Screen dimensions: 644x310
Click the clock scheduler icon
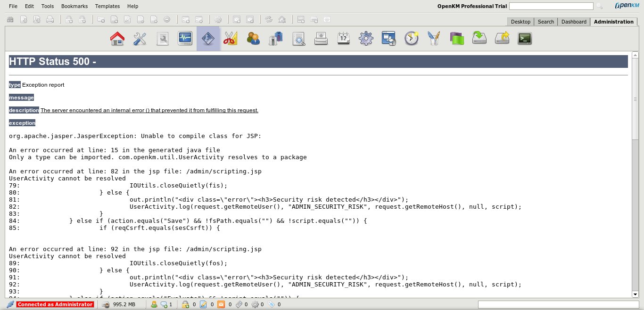[412, 39]
